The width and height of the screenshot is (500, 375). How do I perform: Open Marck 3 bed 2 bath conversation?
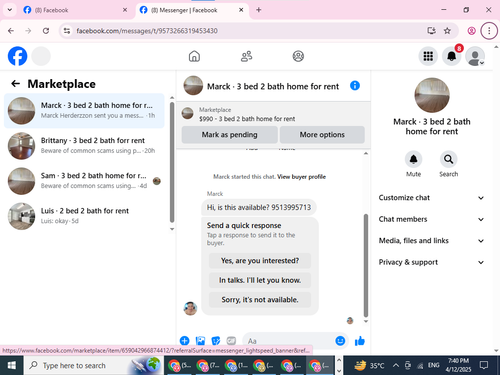click(84, 110)
